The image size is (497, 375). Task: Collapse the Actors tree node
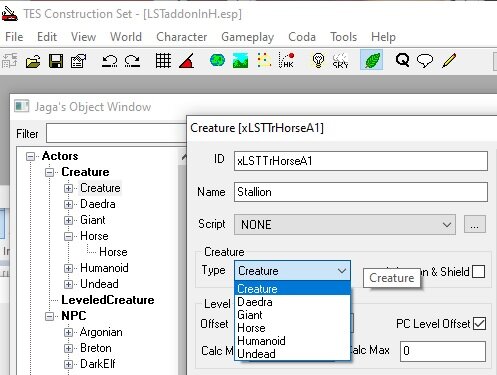(x=30, y=156)
